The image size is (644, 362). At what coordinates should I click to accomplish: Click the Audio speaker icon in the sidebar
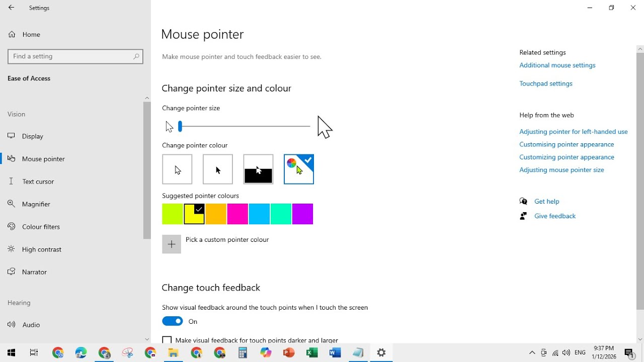pos(11,325)
